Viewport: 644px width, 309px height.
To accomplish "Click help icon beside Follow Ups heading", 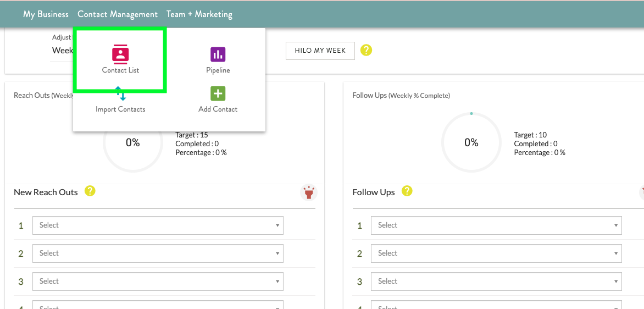I will click(407, 191).
